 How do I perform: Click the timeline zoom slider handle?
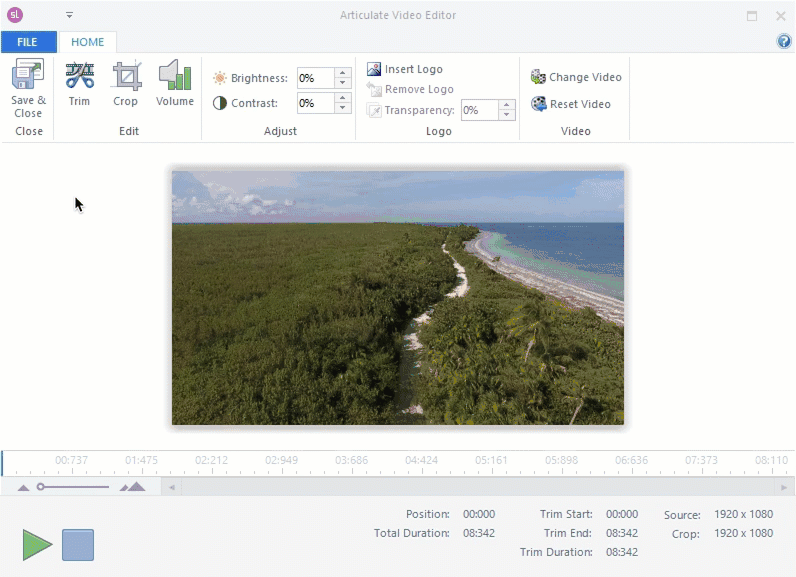click(41, 487)
